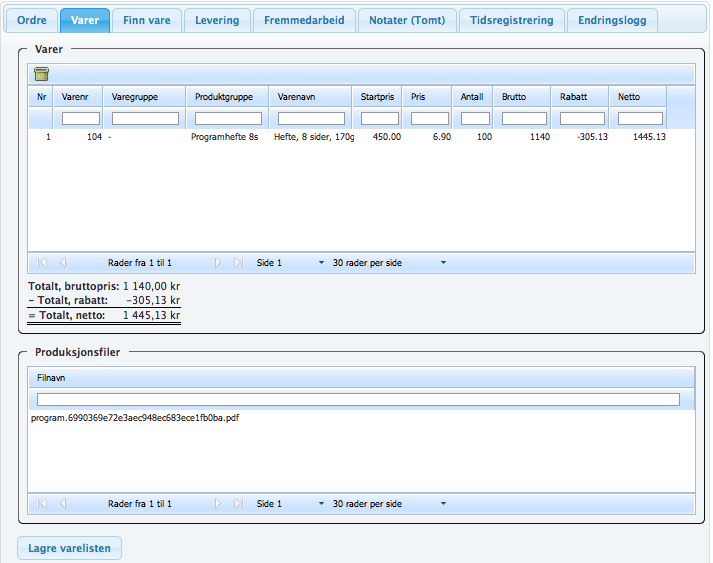Click the Varenavn filter input field
Screen dimensions: 713x563
pos(311,118)
